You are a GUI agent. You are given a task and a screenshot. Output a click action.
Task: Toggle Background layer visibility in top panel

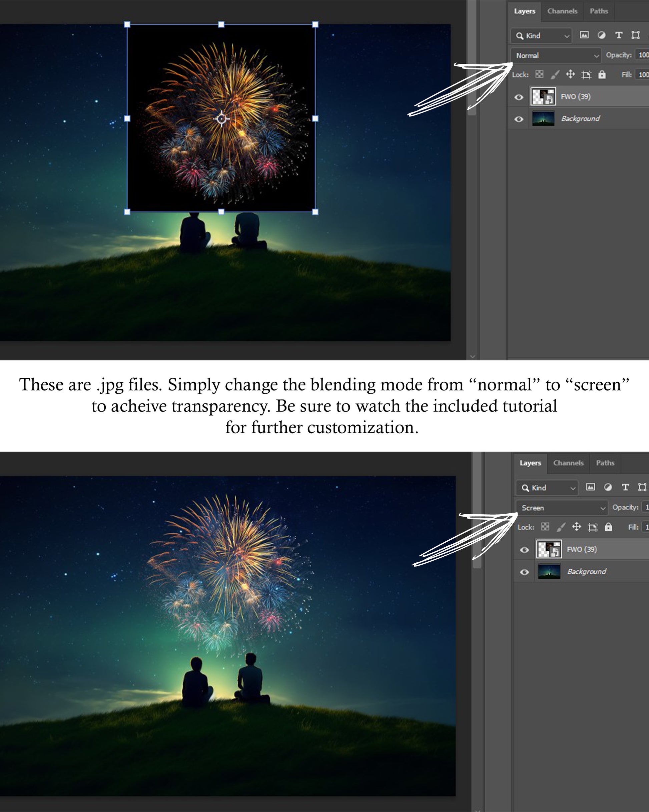pos(519,119)
